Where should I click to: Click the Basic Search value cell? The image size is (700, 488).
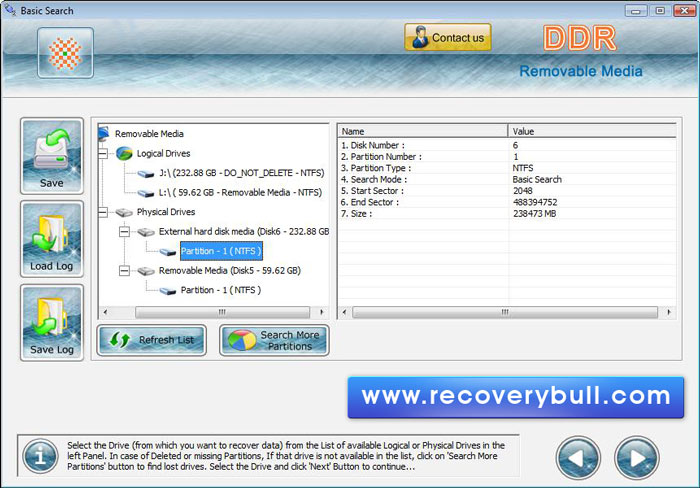537,179
